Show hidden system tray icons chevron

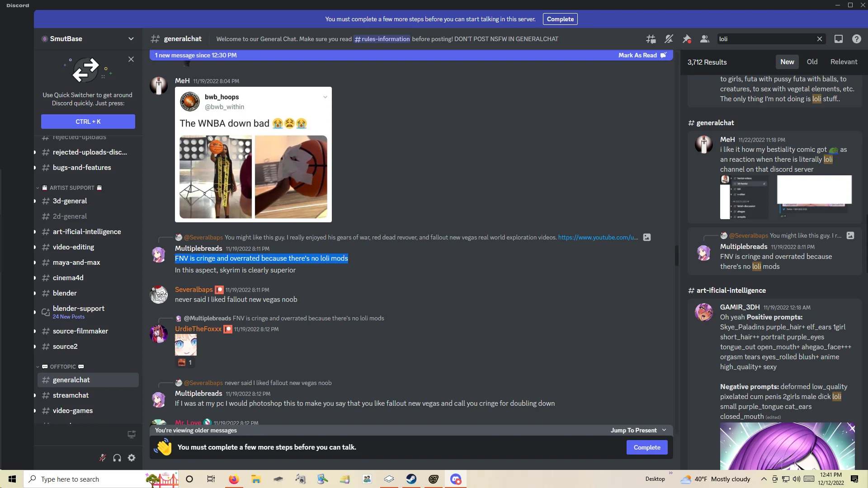pyautogui.click(x=764, y=479)
